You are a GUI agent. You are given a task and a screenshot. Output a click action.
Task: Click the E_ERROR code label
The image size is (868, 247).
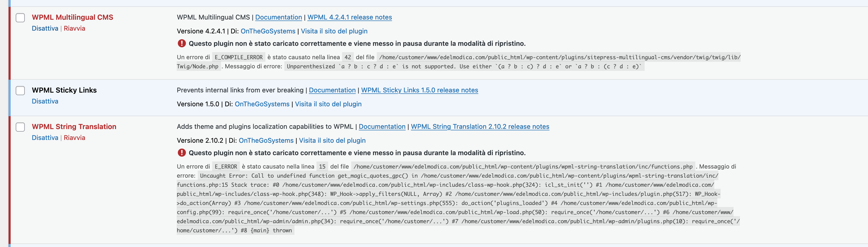click(226, 167)
